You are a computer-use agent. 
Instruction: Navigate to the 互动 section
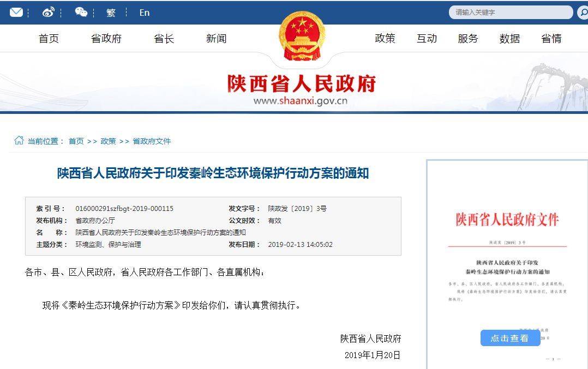(x=427, y=39)
